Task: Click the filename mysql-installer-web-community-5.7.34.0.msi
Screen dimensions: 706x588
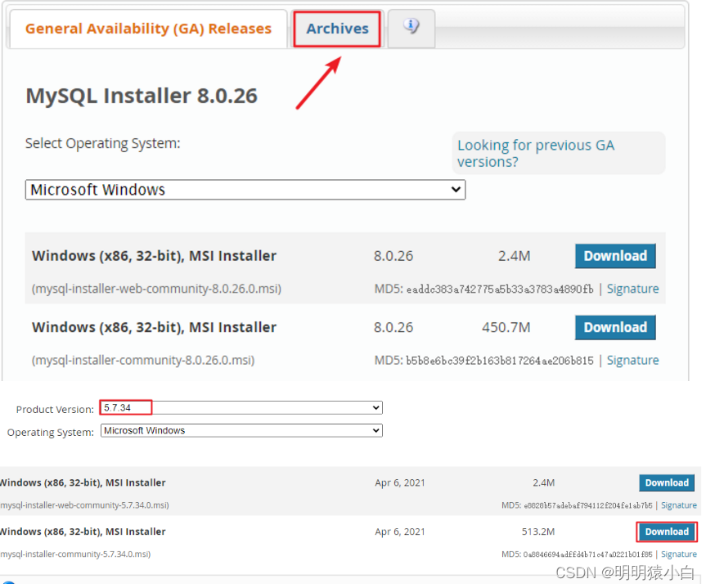Action: click(84, 505)
